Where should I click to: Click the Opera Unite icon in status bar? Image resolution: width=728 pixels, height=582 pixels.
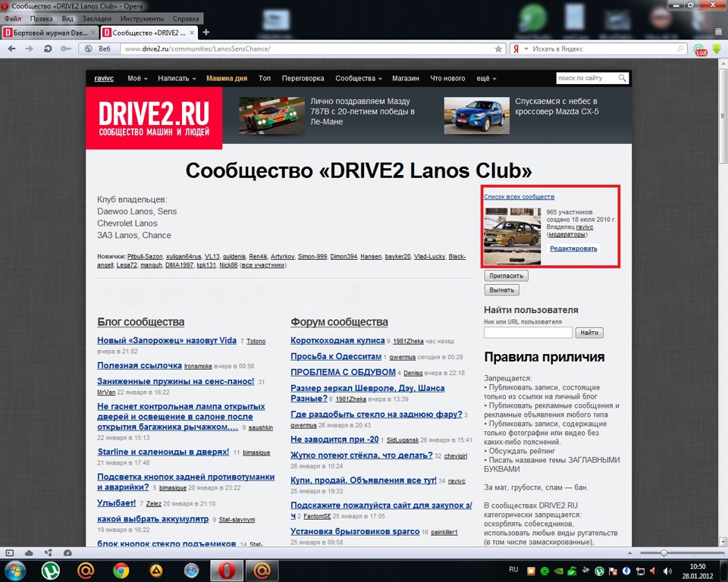pos(49,552)
